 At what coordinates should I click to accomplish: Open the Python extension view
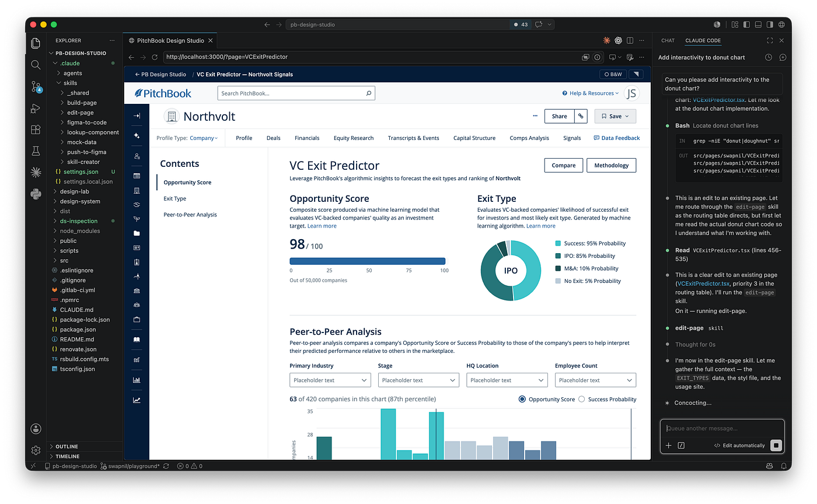(x=36, y=194)
